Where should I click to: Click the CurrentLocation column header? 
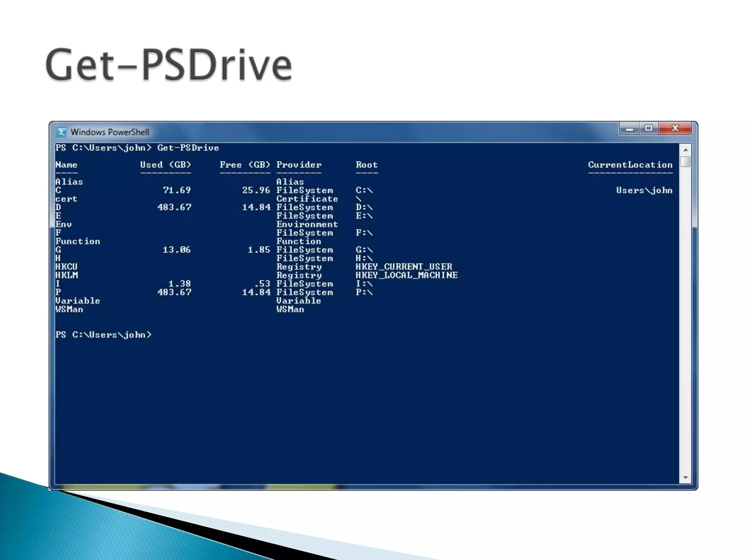[630, 165]
